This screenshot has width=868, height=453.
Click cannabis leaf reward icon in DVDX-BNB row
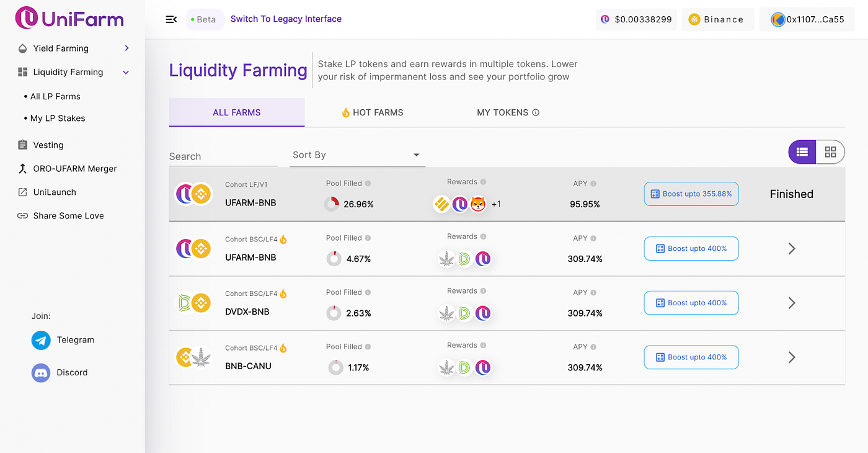coord(446,313)
